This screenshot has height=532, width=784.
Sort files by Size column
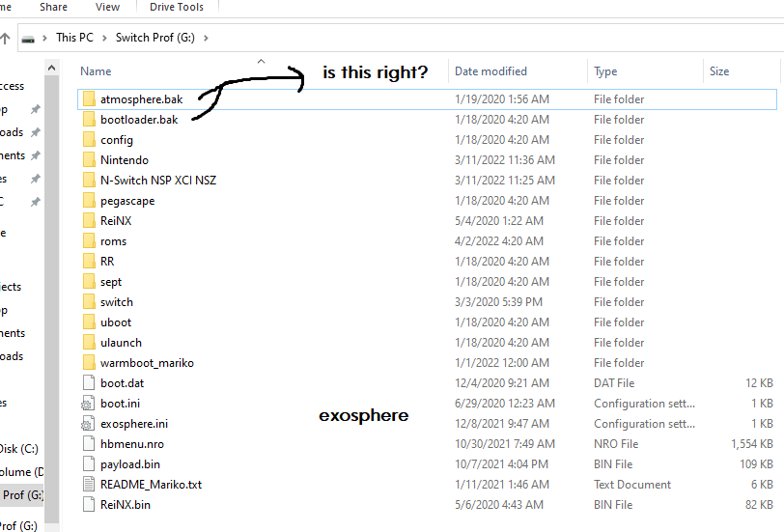click(x=719, y=71)
